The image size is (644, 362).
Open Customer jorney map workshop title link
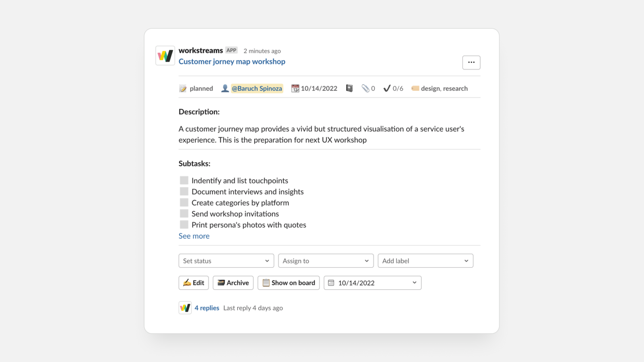click(232, 62)
